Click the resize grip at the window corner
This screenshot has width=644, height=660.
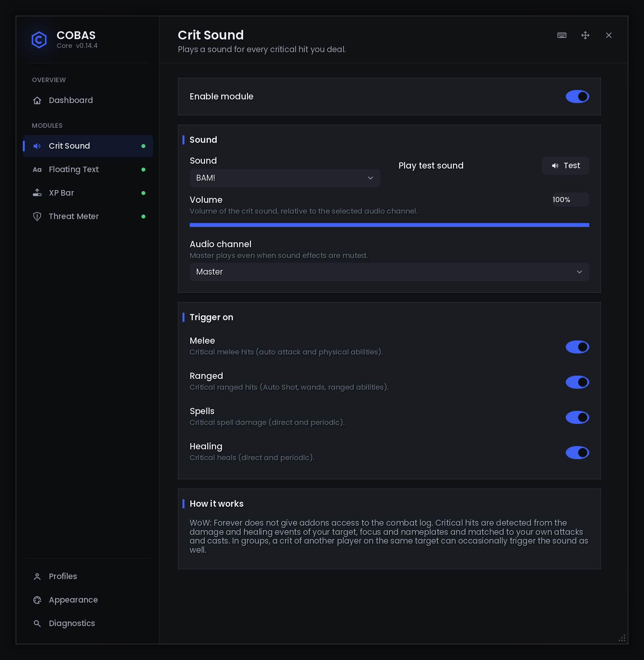(622, 637)
